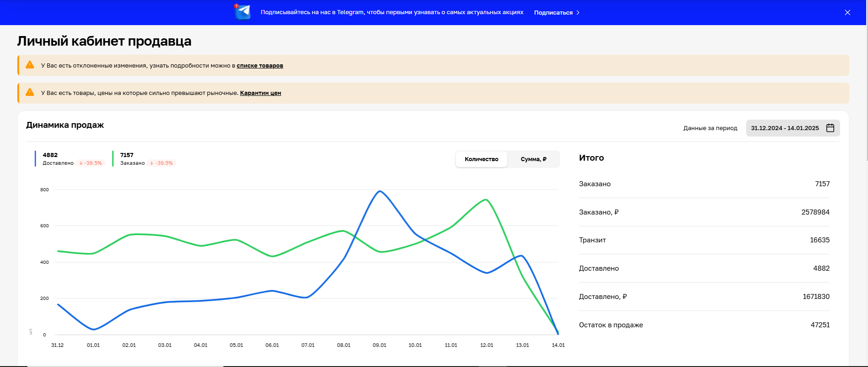
Task: Click the -39.5% badge next to Заказано
Action: coord(161,163)
